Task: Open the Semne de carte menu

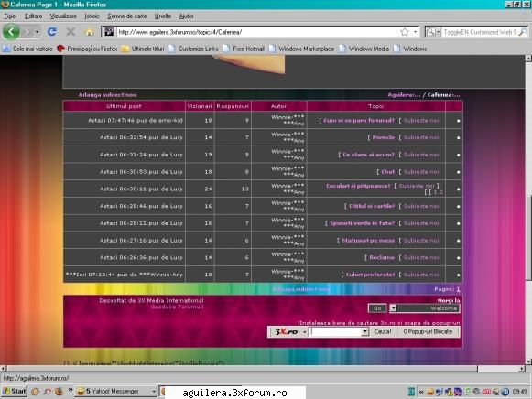Action: 127,16
